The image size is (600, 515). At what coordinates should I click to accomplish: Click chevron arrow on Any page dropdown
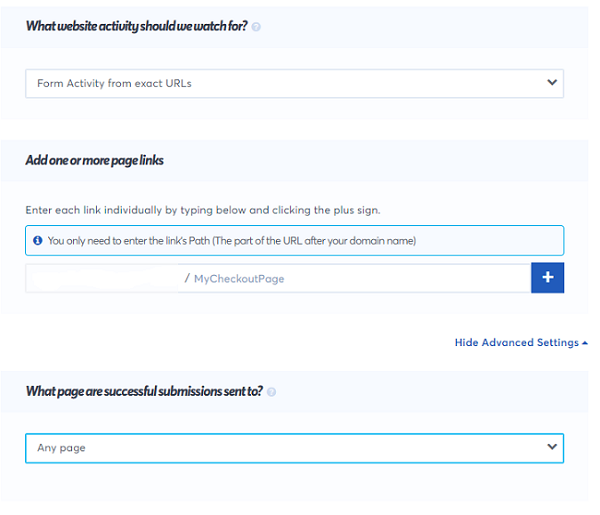coord(551,448)
